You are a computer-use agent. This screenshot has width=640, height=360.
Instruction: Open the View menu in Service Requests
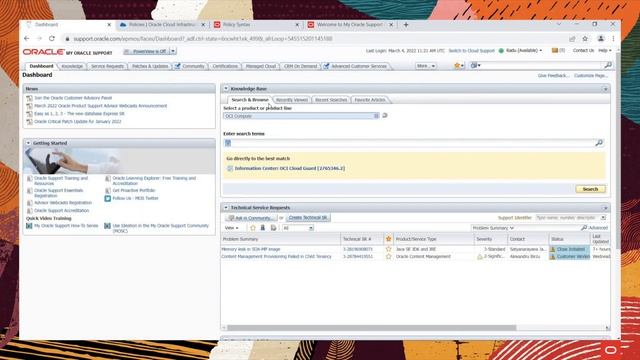pyautogui.click(x=231, y=228)
